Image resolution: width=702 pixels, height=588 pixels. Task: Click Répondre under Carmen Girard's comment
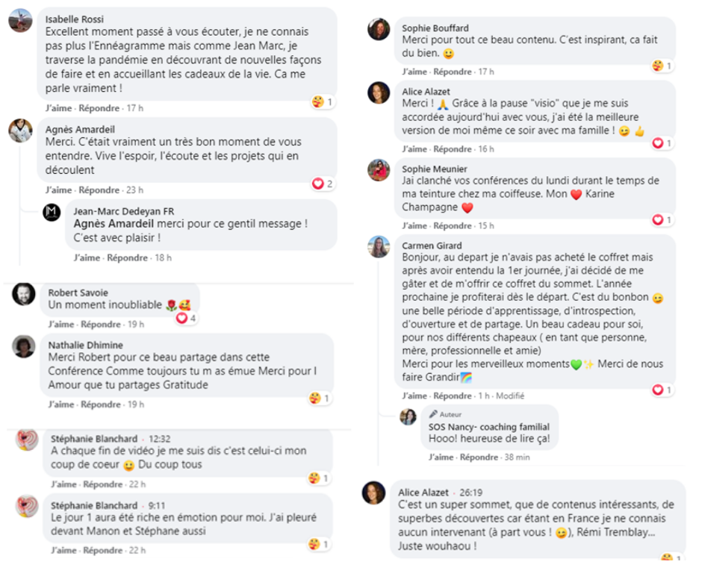coord(454,396)
